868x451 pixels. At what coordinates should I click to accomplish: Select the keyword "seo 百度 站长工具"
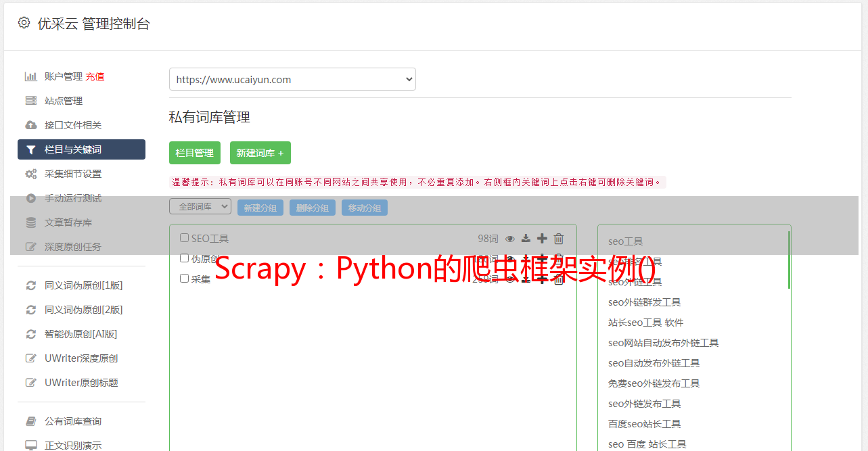(647, 444)
